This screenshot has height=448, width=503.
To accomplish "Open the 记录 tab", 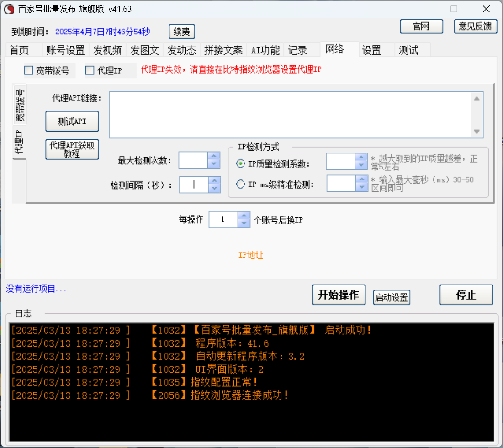I will [x=298, y=50].
